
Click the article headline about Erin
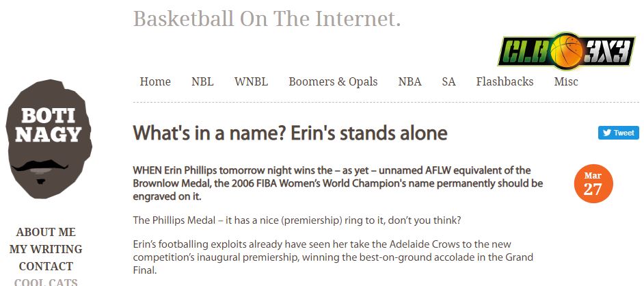click(290, 133)
